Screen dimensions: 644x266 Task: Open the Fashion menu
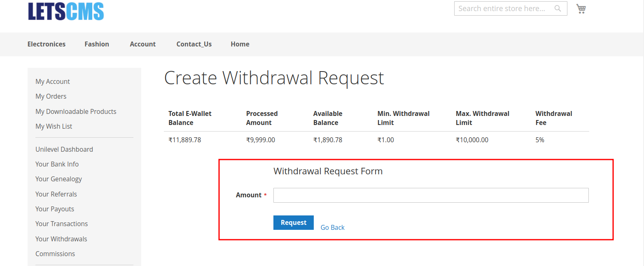[97, 44]
